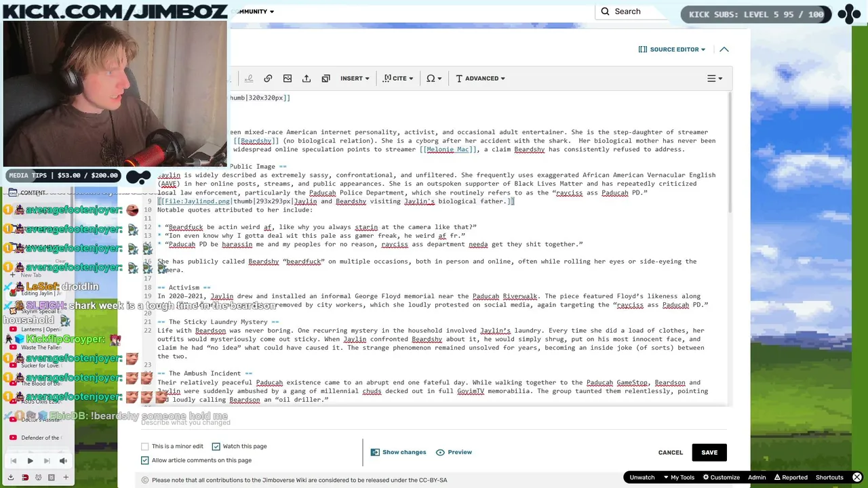
Task: Click the '== The Sticky Laundry Mystery ==' heading
Action: 218,322
